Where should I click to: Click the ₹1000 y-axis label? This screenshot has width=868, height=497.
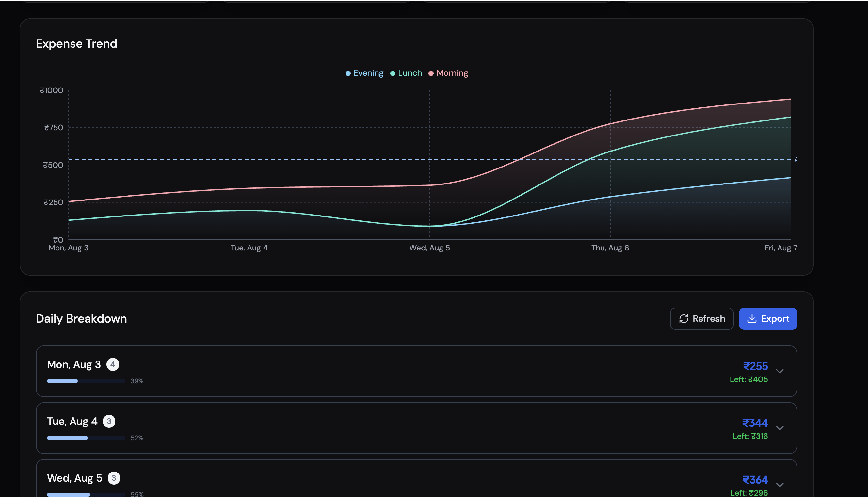click(52, 90)
